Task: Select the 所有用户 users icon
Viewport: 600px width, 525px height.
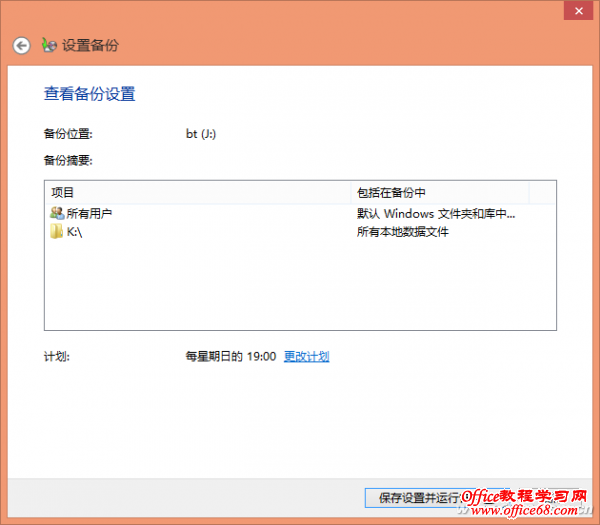Action: [x=57, y=213]
